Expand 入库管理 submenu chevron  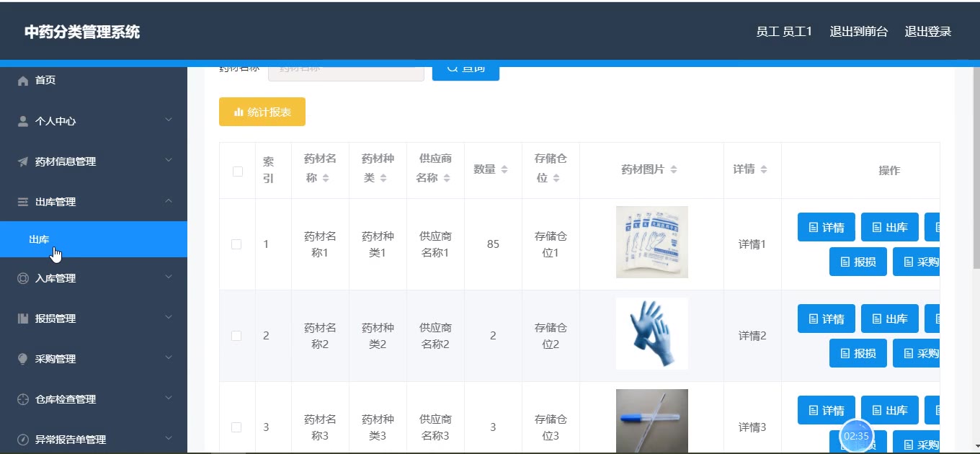click(x=169, y=277)
